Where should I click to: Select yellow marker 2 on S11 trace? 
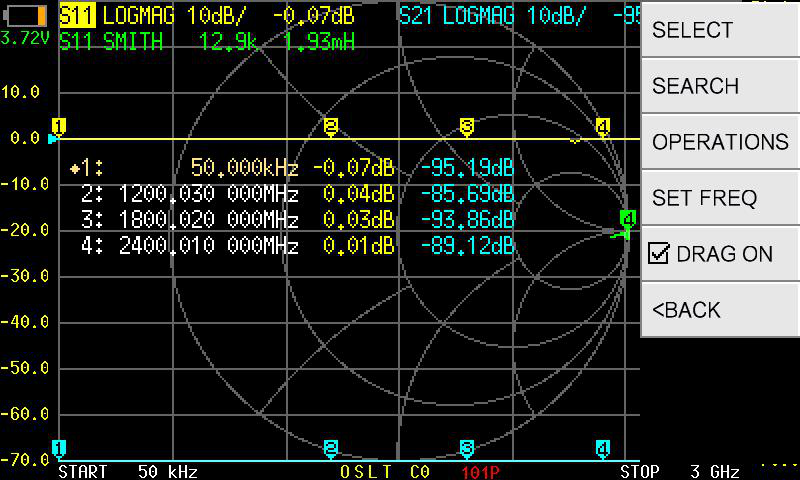point(331,127)
